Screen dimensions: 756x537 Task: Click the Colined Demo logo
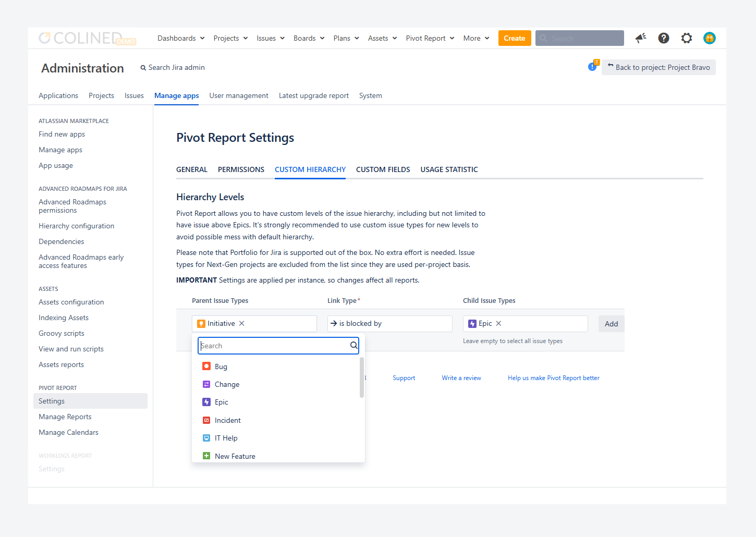(x=87, y=38)
